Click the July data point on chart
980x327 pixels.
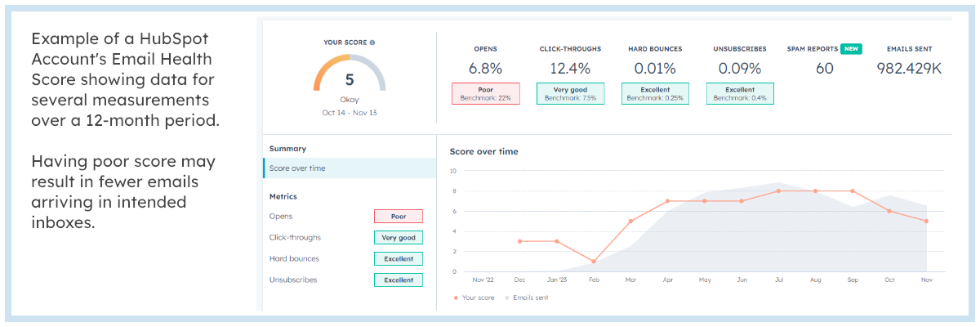click(x=779, y=190)
